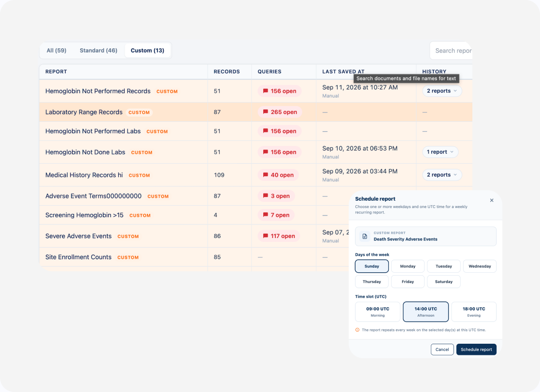Open the Hemoglobin Not Performed Records report
540x392 pixels.
pyautogui.click(x=98, y=91)
